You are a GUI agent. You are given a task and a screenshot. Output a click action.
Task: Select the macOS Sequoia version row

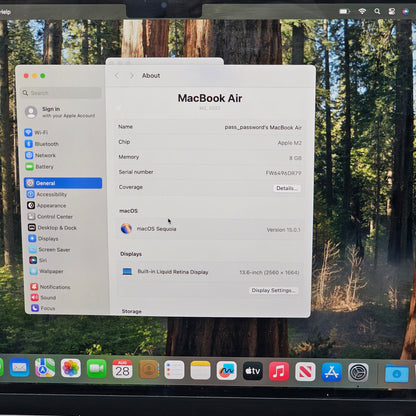(210, 229)
